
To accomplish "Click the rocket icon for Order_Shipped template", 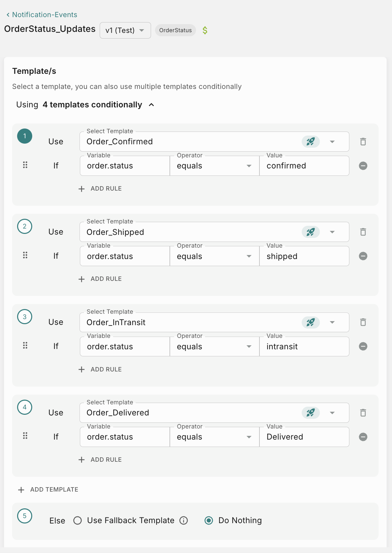I will (x=310, y=232).
